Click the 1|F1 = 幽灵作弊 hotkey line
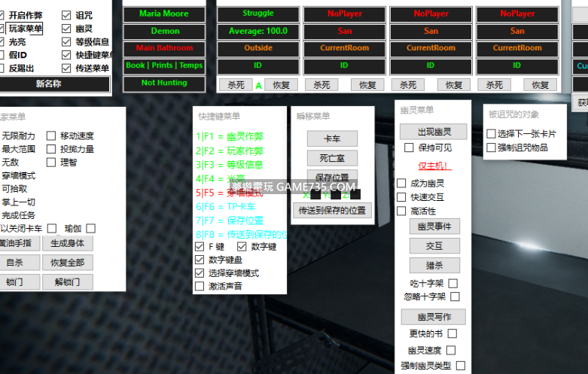Screen dimensions: 588x374 pyautogui.click(x=230, y=137)
